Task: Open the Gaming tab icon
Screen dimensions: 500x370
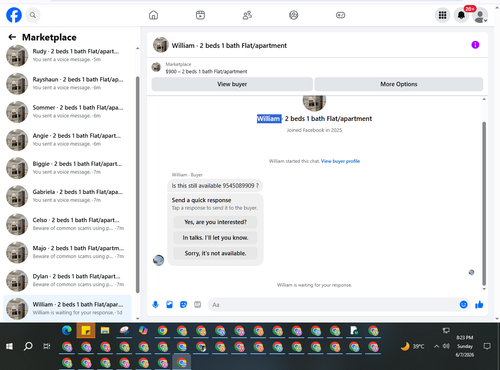Action: coord(340,15)
